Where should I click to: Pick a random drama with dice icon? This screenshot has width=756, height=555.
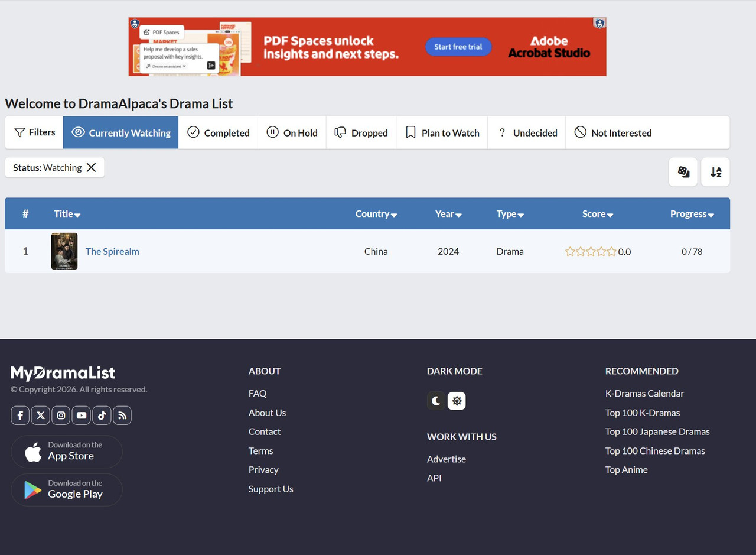point(683,172)
